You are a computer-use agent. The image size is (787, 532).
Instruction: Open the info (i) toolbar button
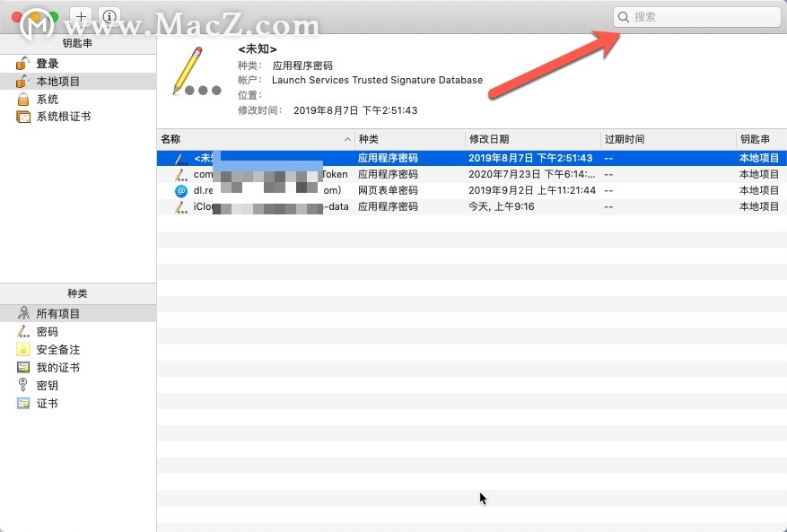click(109, 16)
